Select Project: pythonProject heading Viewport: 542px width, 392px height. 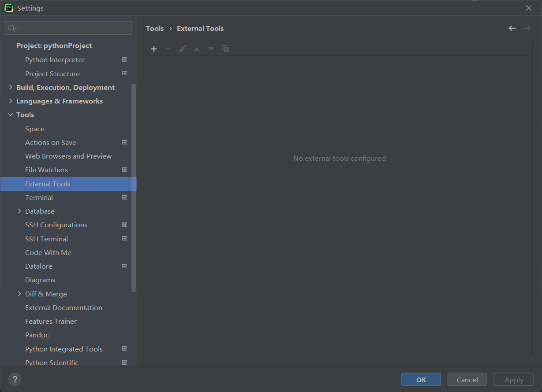(54, 45)
